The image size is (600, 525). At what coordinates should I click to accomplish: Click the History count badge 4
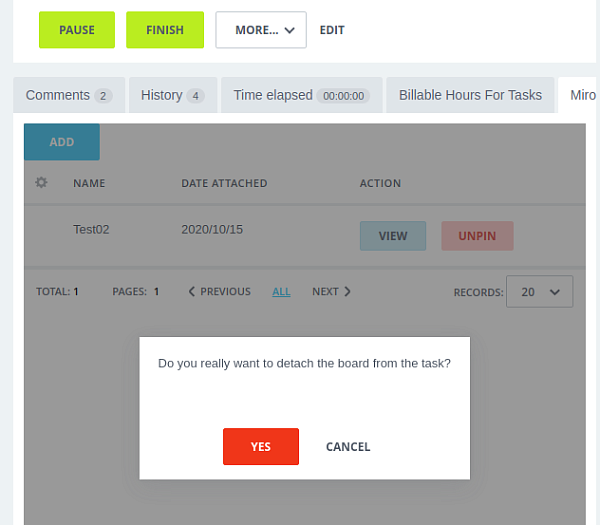pos(196,96)
